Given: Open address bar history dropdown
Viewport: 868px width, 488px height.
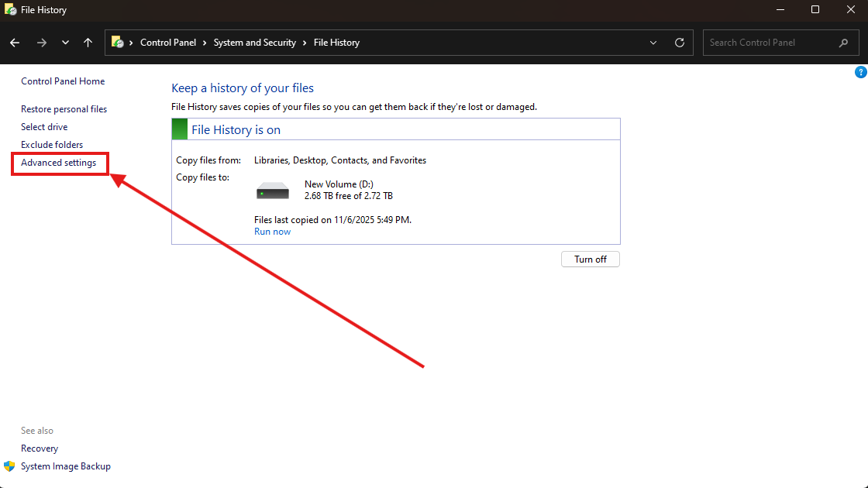Looking at the screenshot, I should [x=653, y=43].
